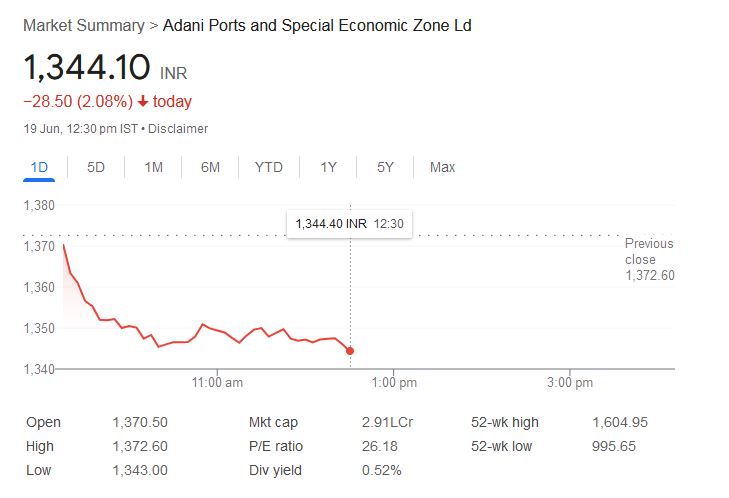Select the 1D chart range tab
The image size is (729, 498).
39,167
